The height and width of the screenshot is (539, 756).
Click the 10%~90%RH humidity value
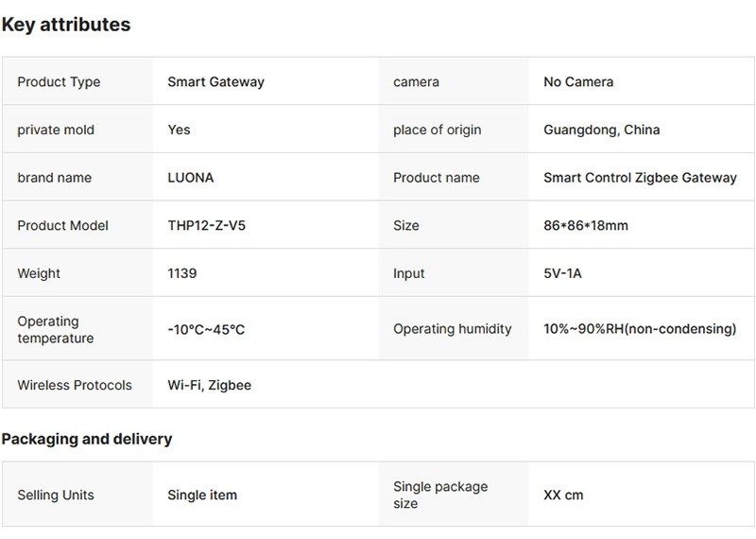[640, 329]
